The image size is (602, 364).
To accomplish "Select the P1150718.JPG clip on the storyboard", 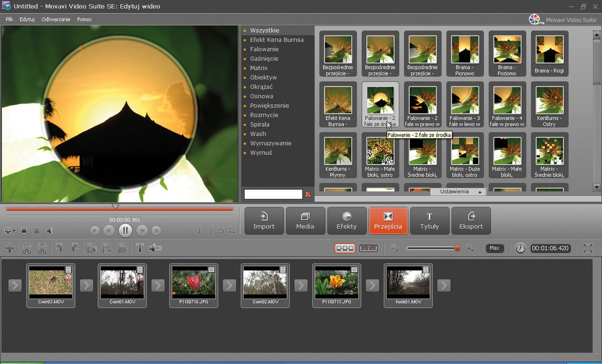I will (x=194, y=285).
